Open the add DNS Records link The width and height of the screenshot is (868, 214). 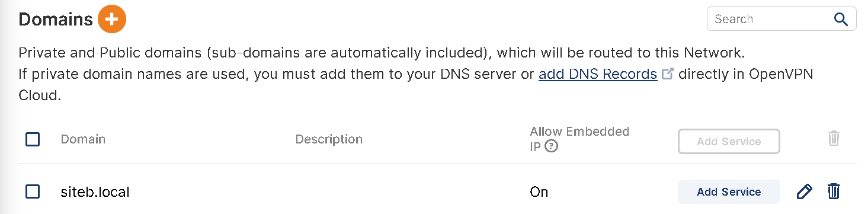click(598, 74)
